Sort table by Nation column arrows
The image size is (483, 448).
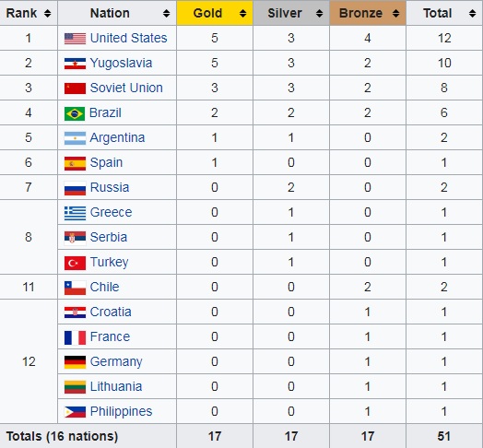166,13
